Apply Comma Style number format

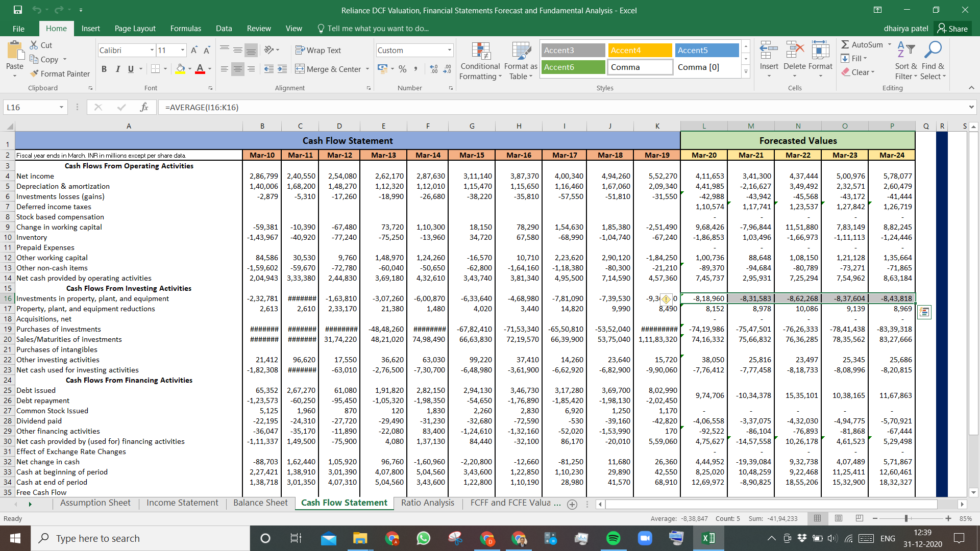click(415, 69)
